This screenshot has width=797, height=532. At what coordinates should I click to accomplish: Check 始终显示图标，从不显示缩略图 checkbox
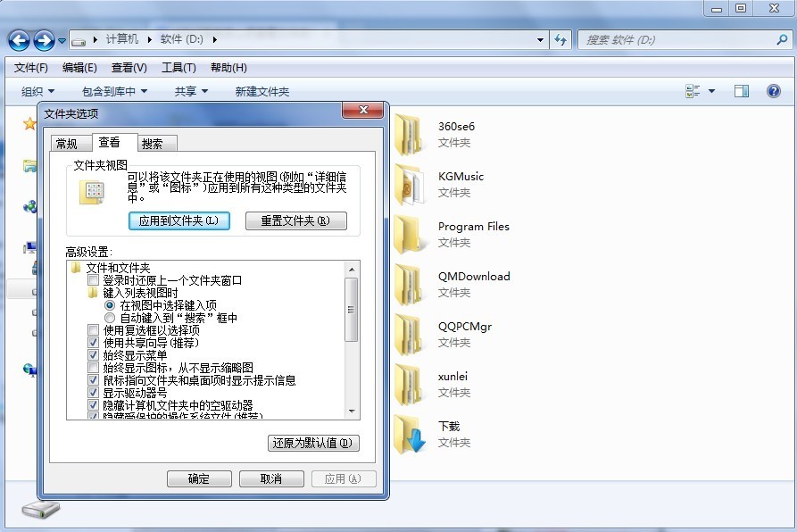pyautogui.click(x=93, y=368)
